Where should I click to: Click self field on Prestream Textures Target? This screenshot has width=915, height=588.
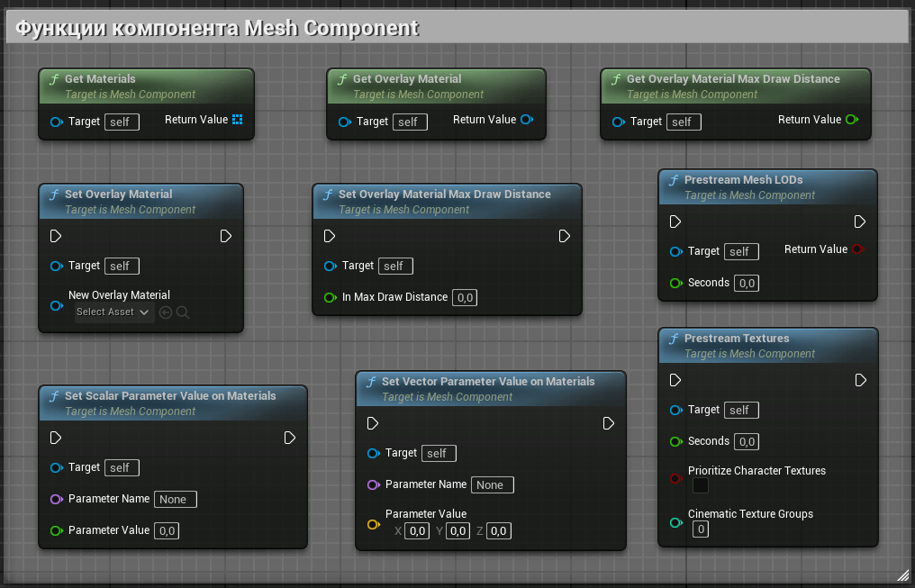point(742,410)
